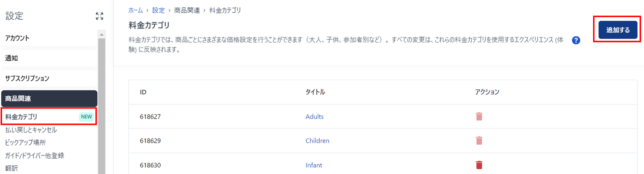644x174 pixels.
Task: Click the sidebar scroll-up arrow
Action: [102, 34]
